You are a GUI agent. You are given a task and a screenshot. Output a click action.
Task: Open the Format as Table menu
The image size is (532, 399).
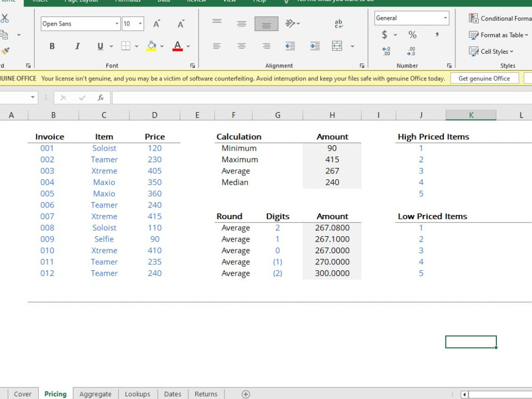click(498, 35)
